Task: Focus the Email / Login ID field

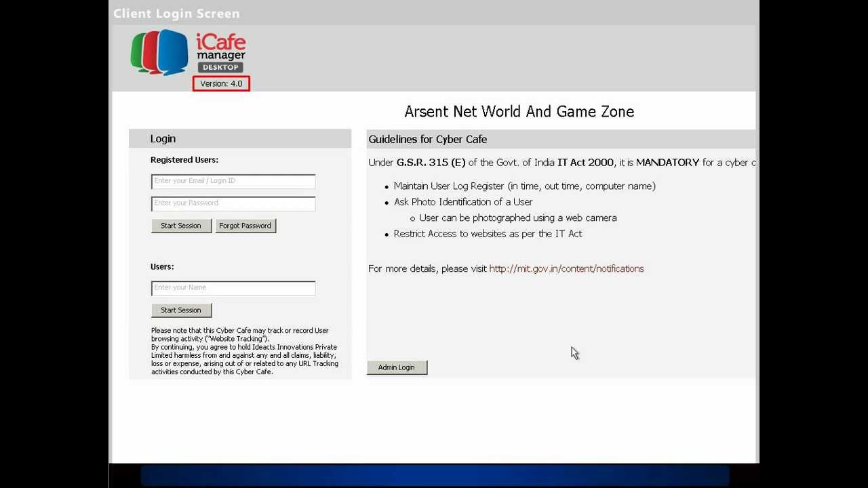Action: [x=233, y=181]
